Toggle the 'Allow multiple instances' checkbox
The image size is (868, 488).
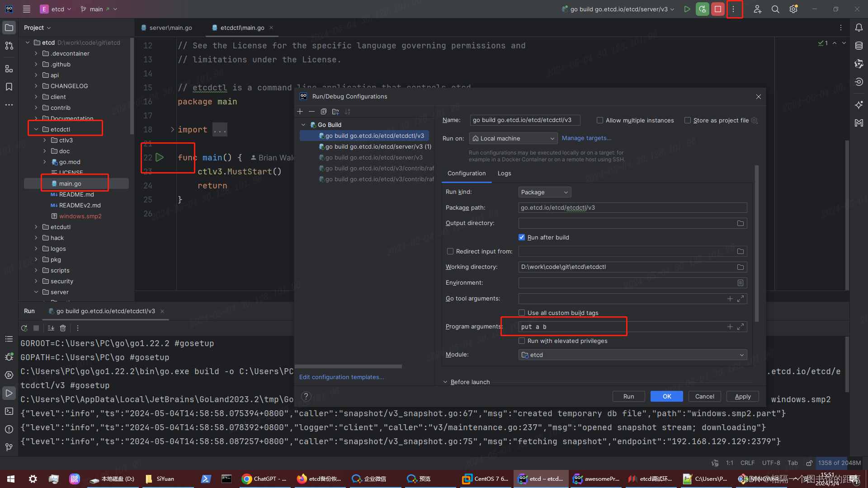(600, 120)
